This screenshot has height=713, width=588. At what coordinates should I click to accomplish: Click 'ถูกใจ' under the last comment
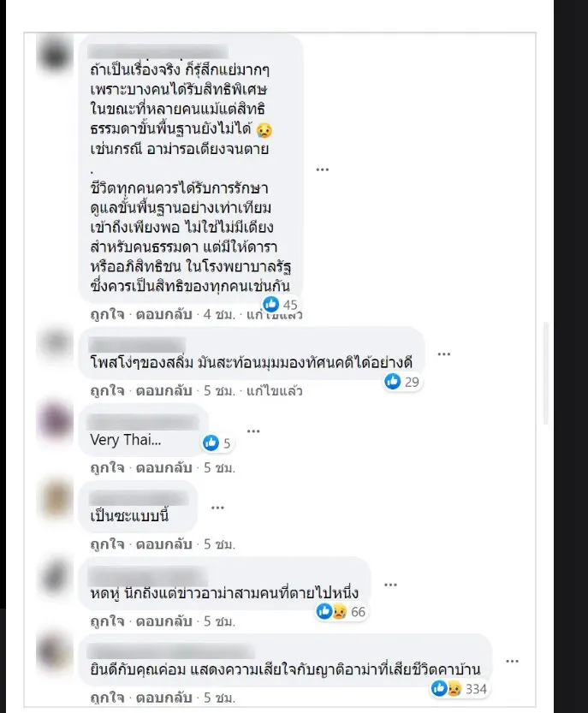(x=107, y=698)
